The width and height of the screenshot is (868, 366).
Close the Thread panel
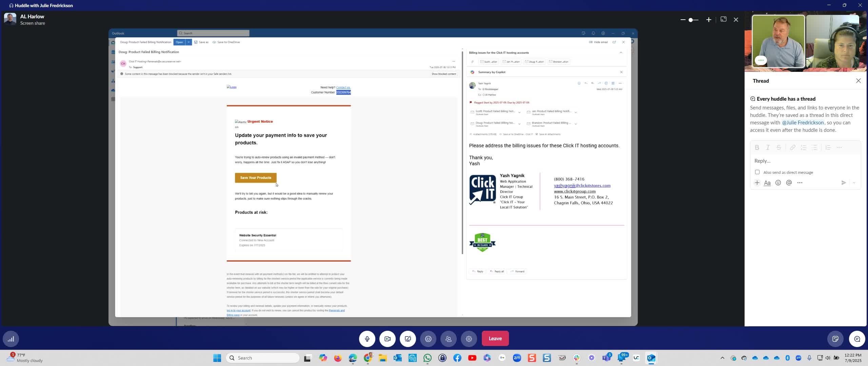tap(858, 81)
